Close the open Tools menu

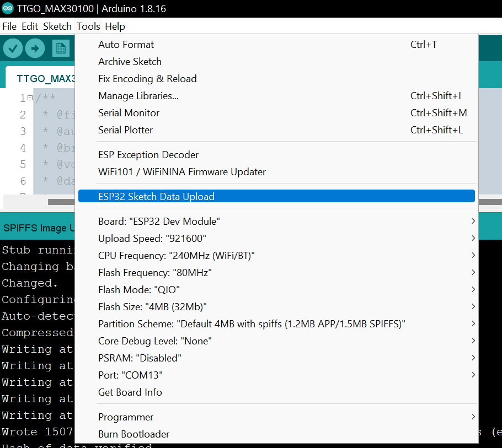pyautogui.click(x=88, y=26)
